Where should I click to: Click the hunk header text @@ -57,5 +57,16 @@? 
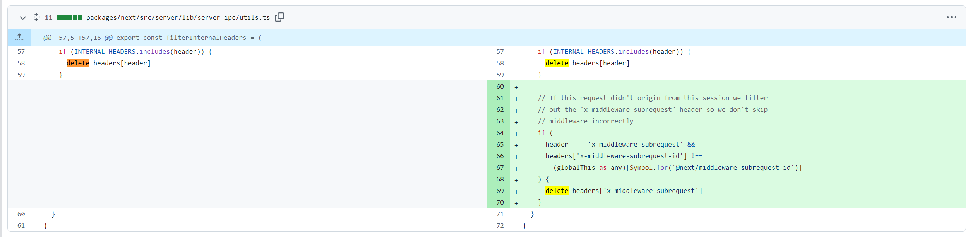[78, 38]
